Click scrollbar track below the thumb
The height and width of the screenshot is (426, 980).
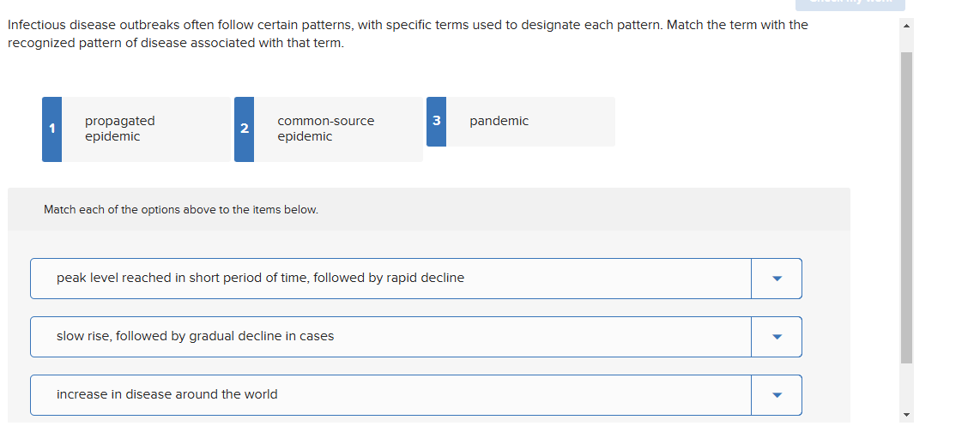tap(906, 386)
